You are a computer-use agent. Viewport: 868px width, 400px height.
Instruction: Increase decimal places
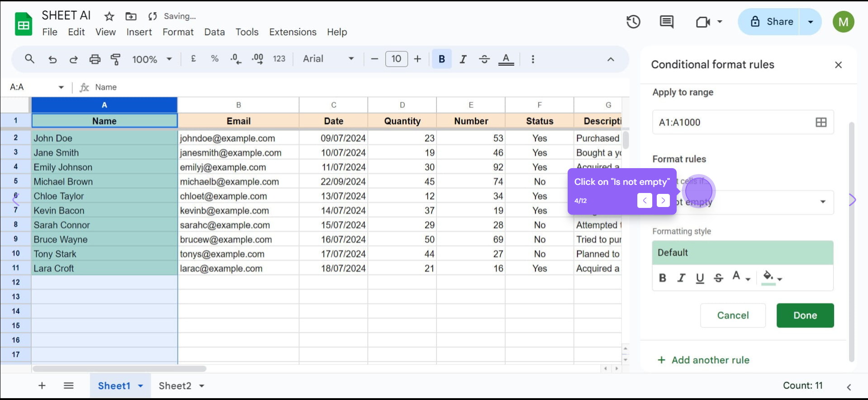[257, 59]
